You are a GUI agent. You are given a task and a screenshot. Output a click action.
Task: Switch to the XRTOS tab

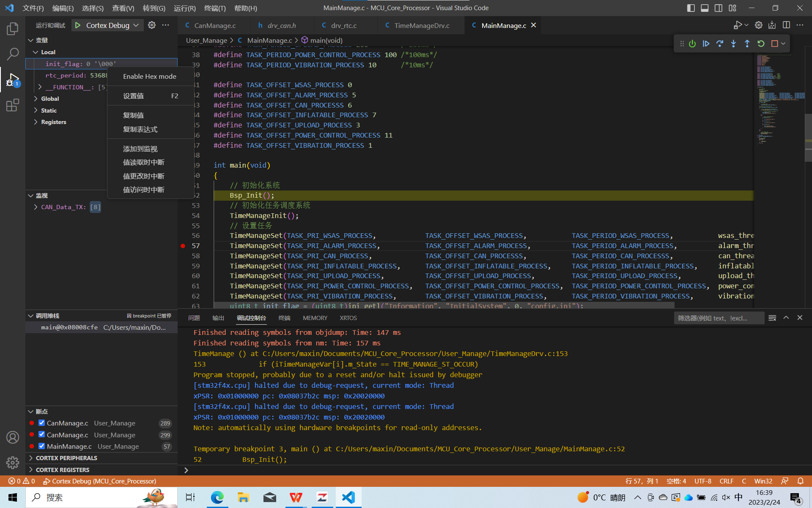[x=348, y=318]
